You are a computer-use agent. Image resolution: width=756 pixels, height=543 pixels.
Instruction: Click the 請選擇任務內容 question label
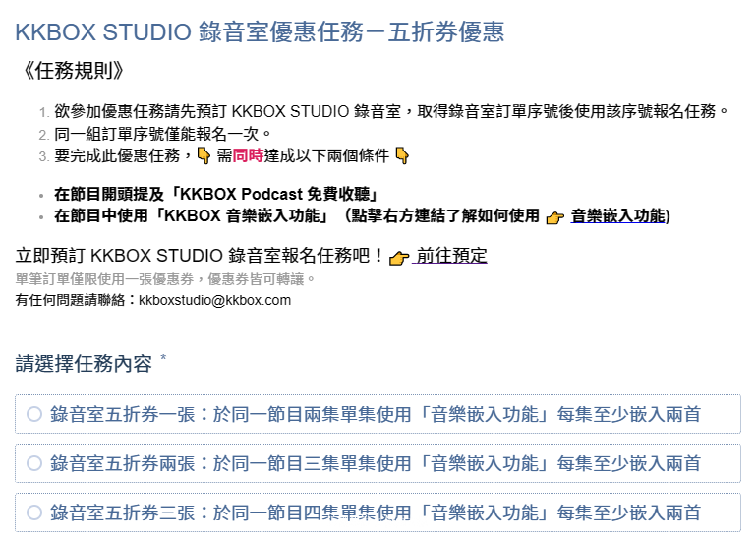coord(84,364)
